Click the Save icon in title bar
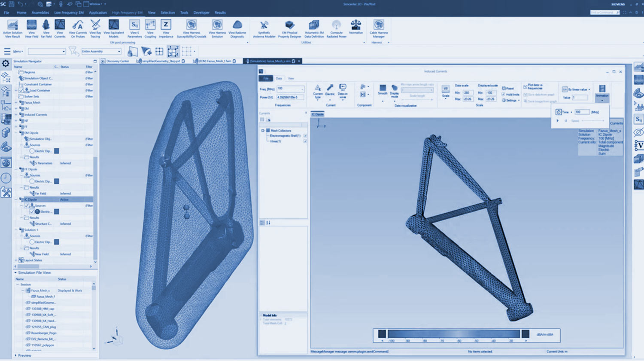 tap(12, 4)
